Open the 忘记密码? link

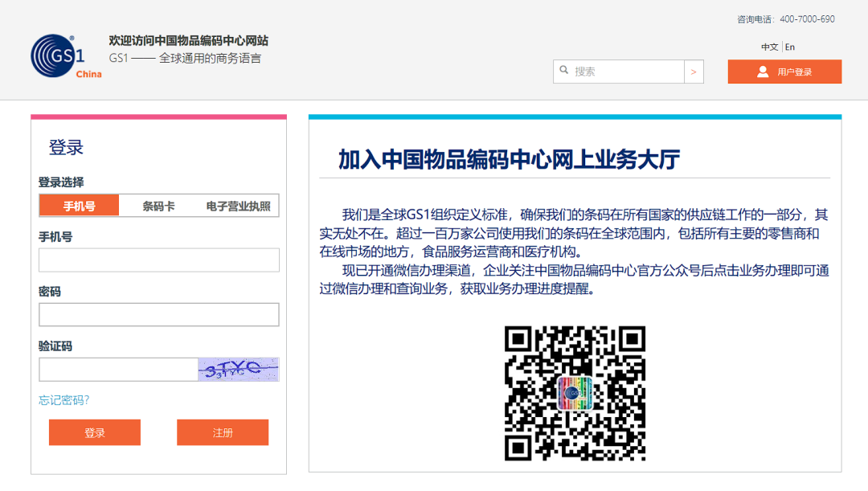point(63,400)
